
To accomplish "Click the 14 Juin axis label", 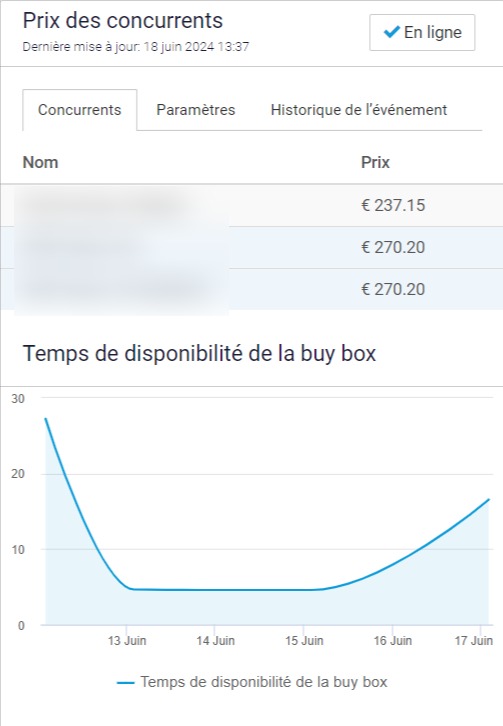I will click(215, 641).
